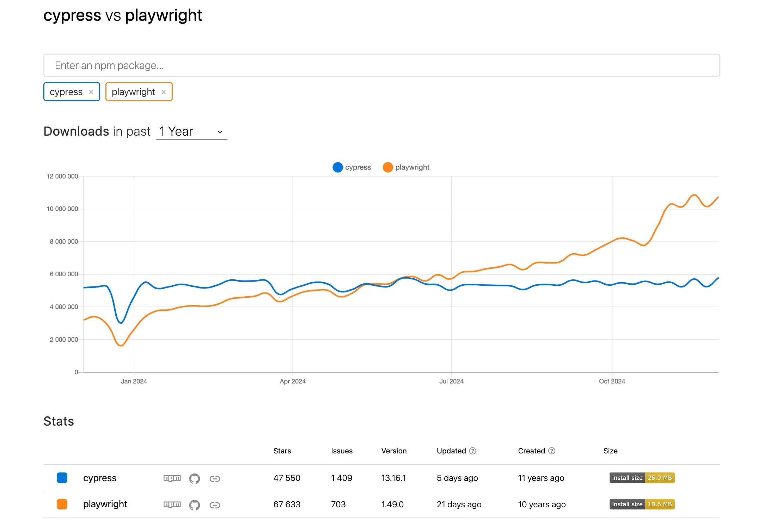
Task: Click the orange playwright color swatch
Action: click(x=62, y=504)
